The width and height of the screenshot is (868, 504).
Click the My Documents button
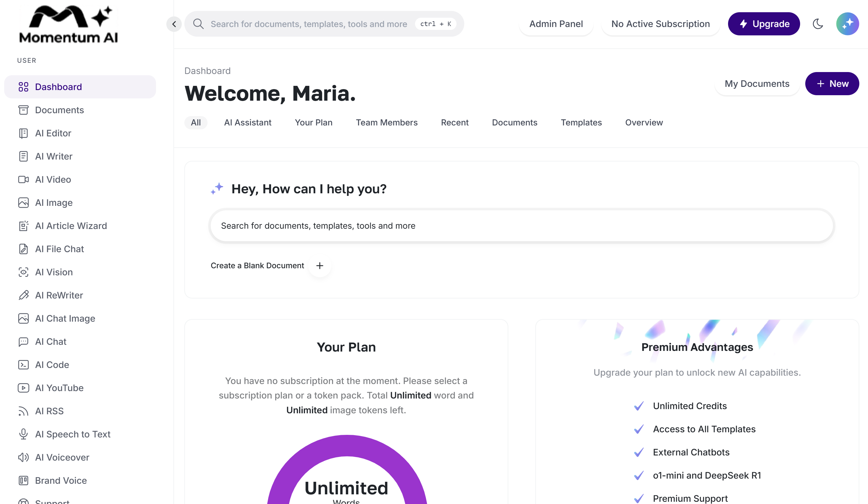pos(757,84)
